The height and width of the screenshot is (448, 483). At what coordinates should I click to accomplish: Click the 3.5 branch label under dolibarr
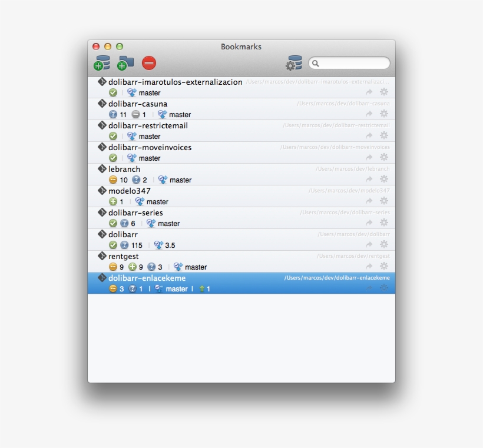[x=170, y=245]
